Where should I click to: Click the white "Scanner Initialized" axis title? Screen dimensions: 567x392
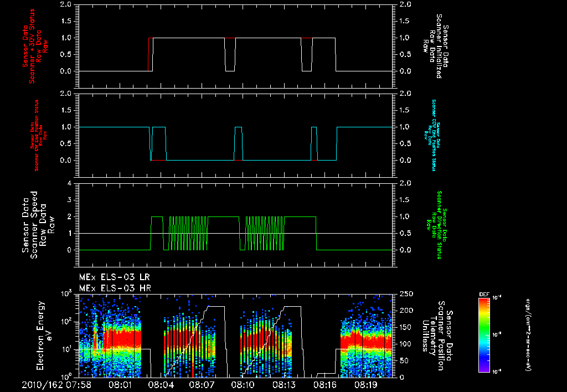(439, 47)
